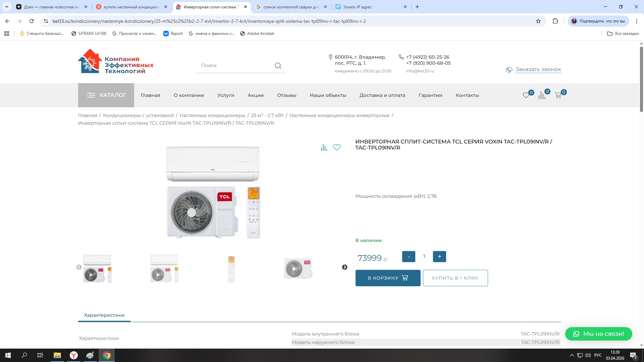Image resolution: width=644 pixels, height=362 pixels.
Task: Click the search magnifier icon
Action: (x=278, y=66)
